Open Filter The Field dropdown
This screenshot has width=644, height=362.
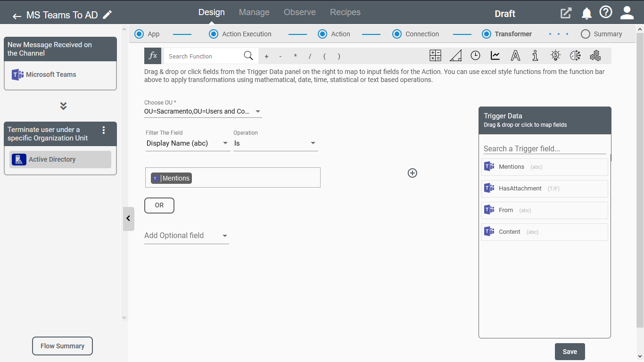point(188,143)
